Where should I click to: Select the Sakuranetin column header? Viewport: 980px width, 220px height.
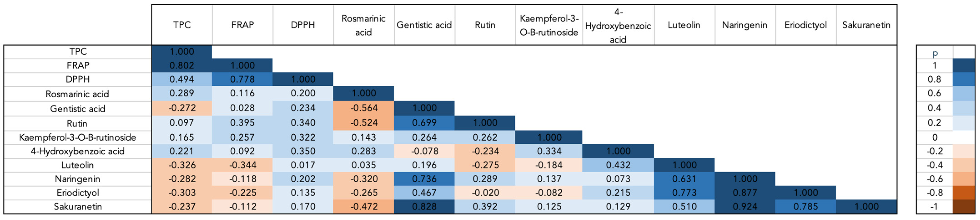click(x=866, y=25)
